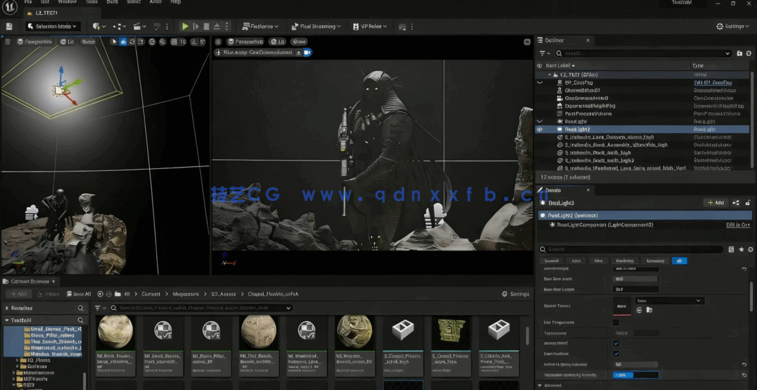The height and width of the screenshot is (390, 757).
Task: Open the Outliner filter dropdown
Action: [x=545, y=53]
